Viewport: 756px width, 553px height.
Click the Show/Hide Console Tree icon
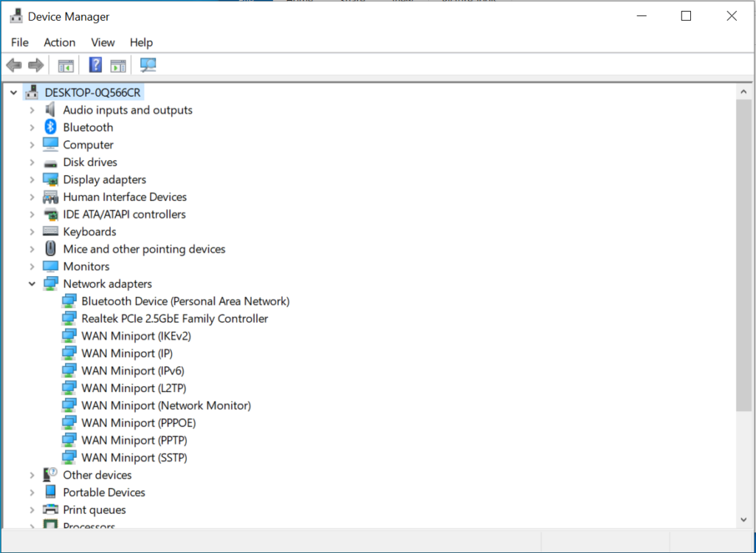[x=65, y=65]
